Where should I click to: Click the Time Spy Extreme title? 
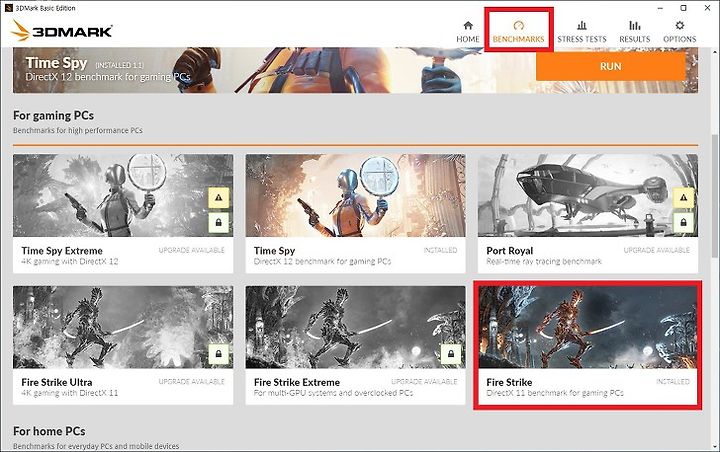(62, 251)
